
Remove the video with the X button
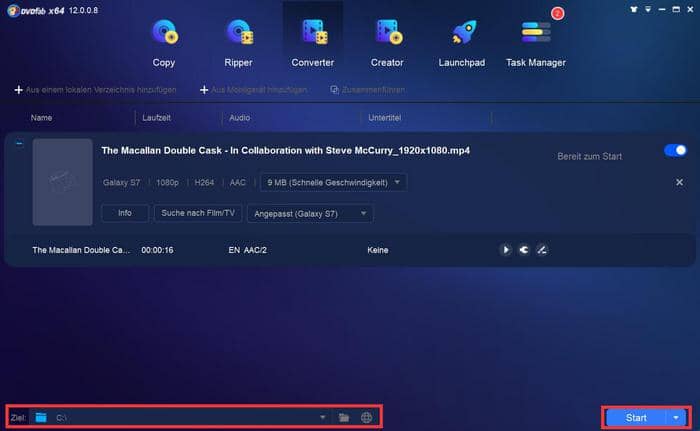[679, 183]
